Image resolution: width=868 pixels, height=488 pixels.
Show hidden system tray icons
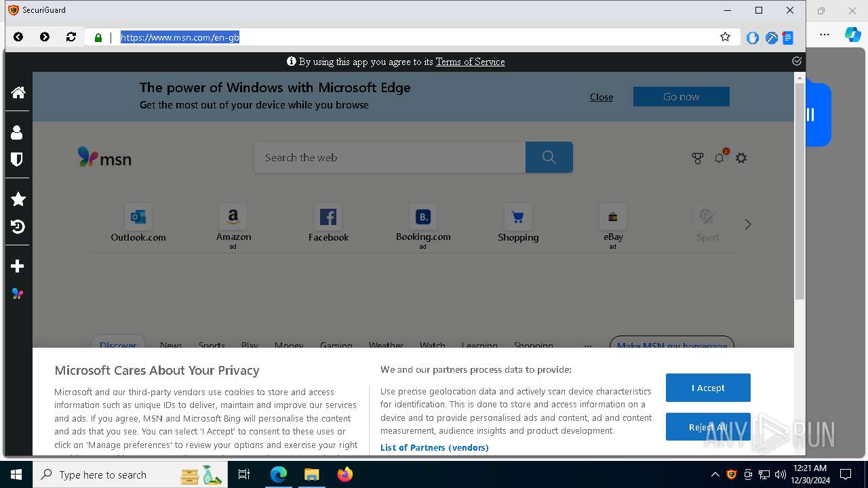point(715,474)
